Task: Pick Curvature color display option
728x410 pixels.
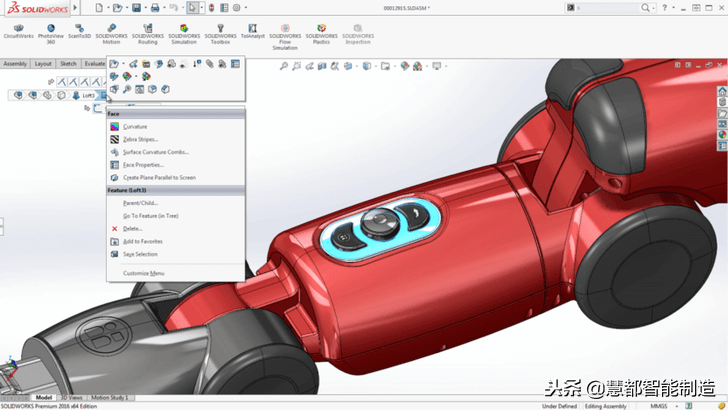Action: coord(135,127)
